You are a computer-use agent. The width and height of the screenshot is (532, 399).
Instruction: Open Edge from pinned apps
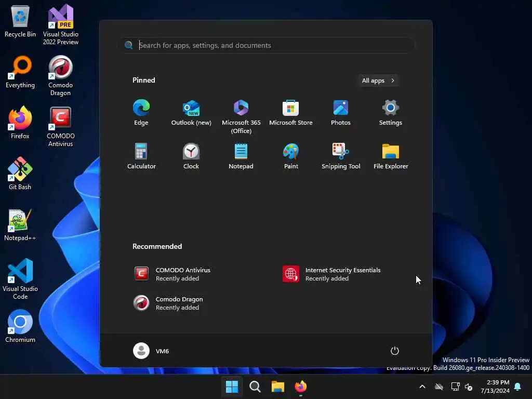tap(141, 113)
